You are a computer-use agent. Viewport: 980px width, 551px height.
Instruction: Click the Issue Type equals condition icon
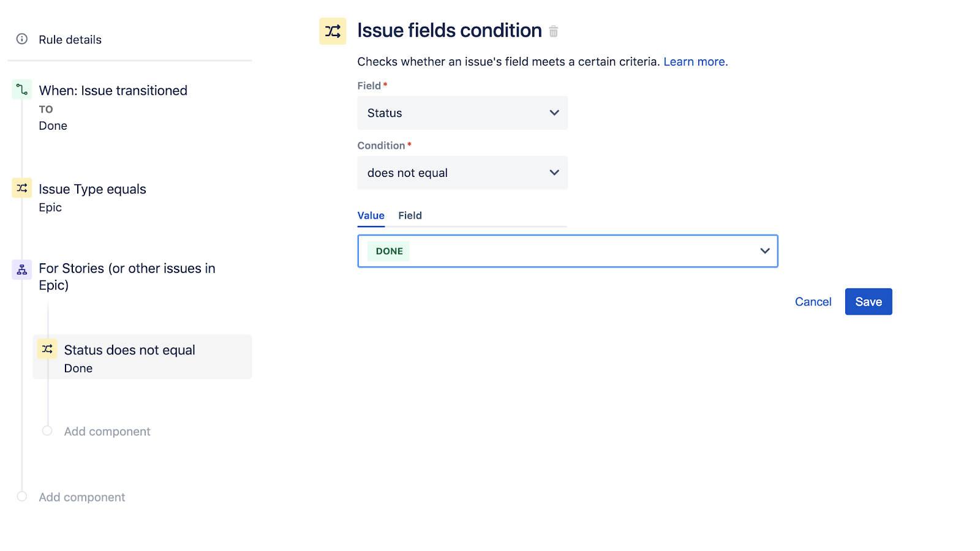tap(21, 188)
